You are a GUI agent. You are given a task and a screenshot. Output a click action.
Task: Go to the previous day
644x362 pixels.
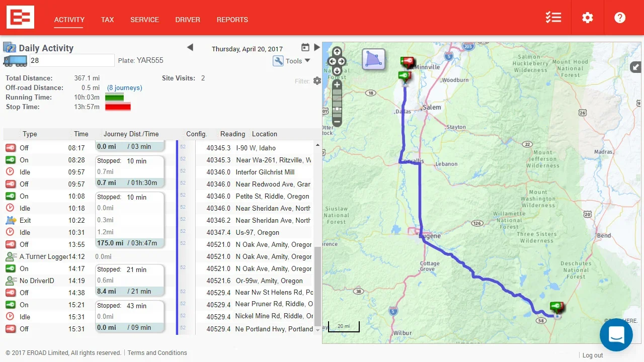(x=190, y=47)
